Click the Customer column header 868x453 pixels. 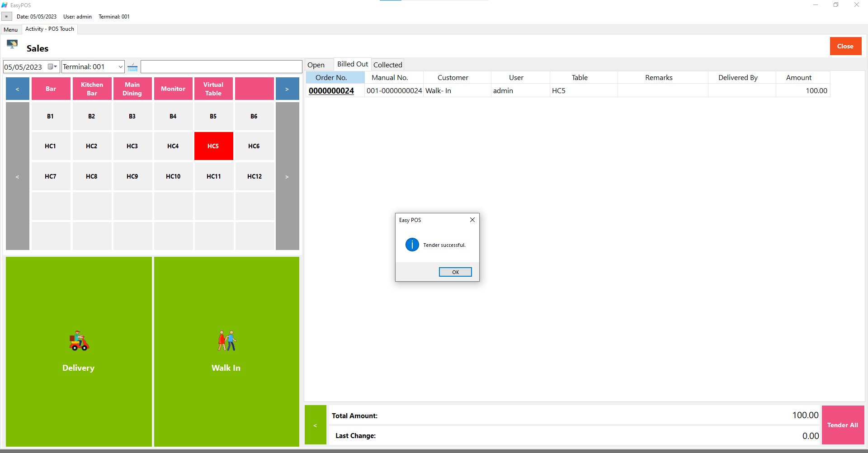click(x=457, y=78)
